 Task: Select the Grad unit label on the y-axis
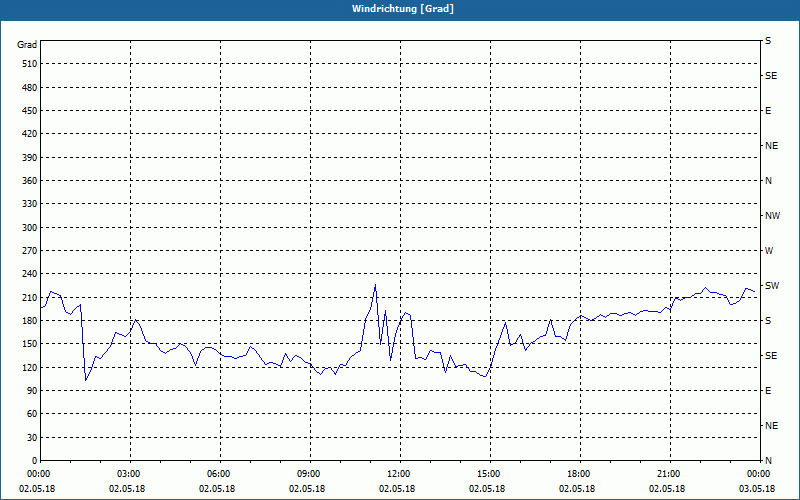tap(27, 45)
